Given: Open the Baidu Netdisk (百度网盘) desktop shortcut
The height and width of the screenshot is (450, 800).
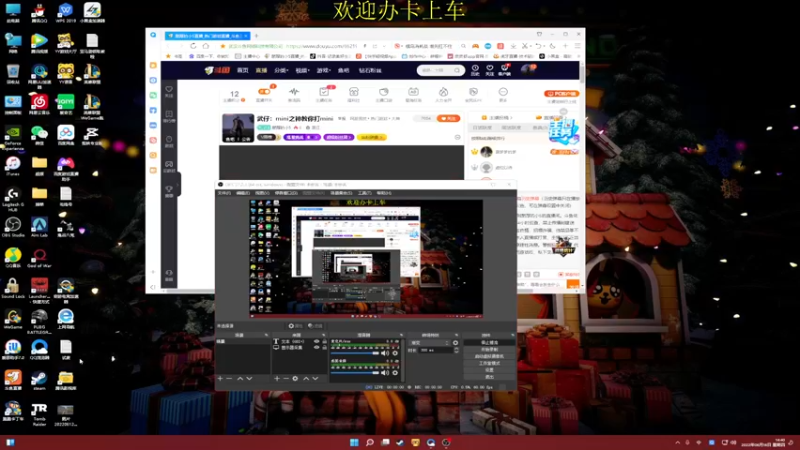Looking at the screenshot, I should click(65, 133).
